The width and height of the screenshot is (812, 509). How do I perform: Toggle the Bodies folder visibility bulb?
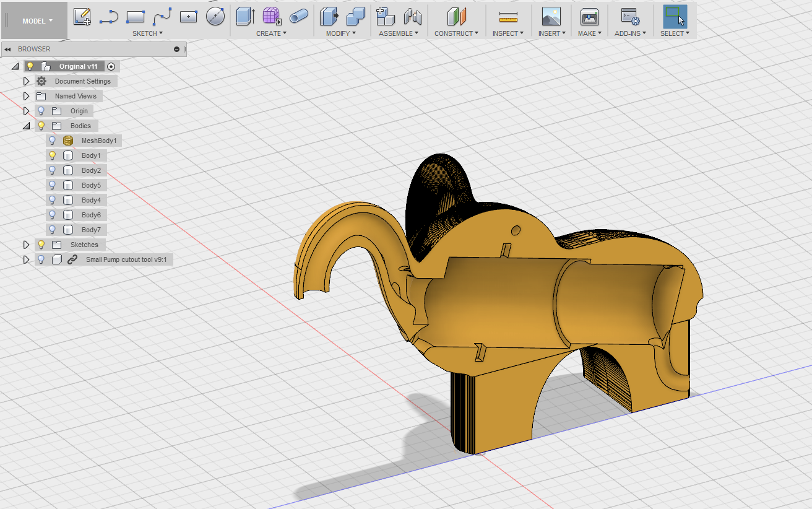(x=41, y=126)
